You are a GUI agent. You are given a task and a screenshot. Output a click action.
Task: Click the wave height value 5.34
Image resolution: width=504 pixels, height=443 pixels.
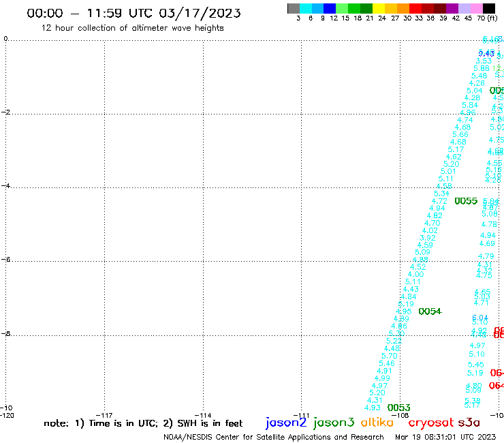click(x=441, y=194)
